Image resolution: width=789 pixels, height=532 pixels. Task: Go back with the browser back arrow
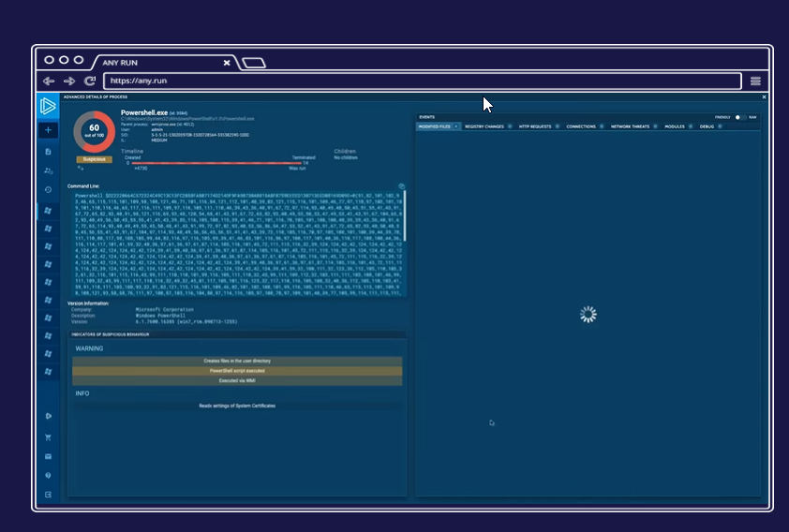[x=49, y=81]
